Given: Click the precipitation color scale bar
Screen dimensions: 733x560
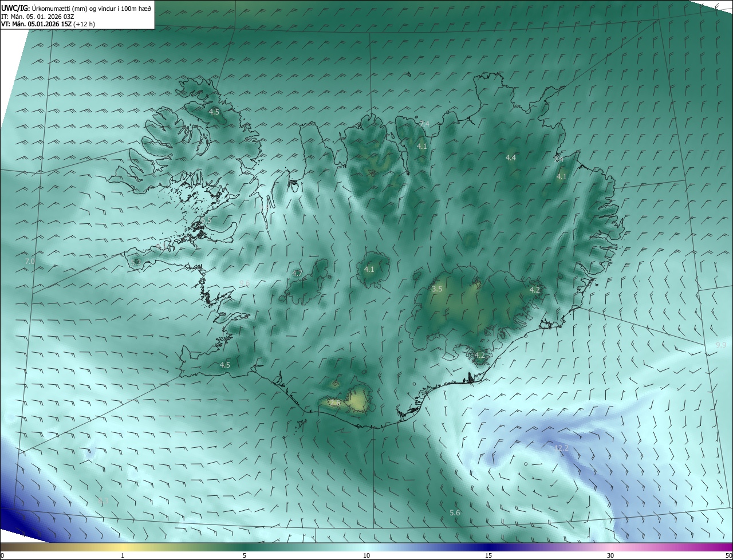Looking at the screenshot, I should tap(366, 547).
